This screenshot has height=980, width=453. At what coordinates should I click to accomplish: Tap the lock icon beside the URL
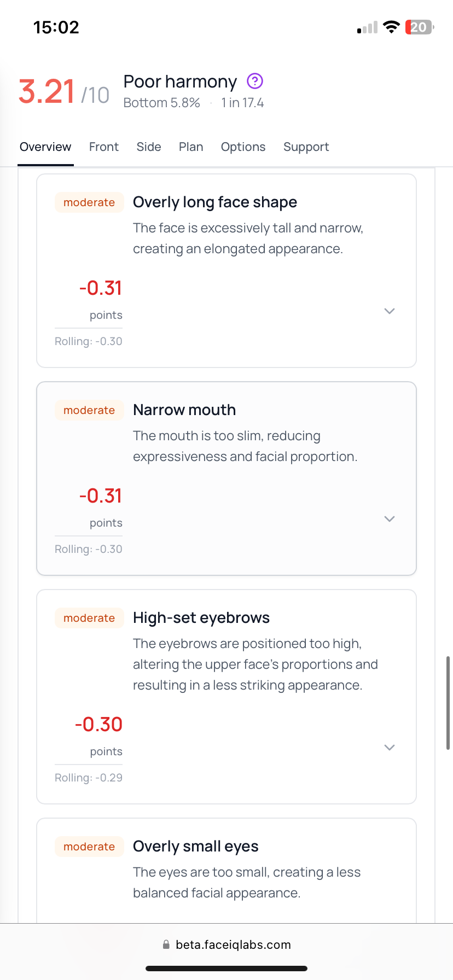pyautogui.click(x=166, y=944)
